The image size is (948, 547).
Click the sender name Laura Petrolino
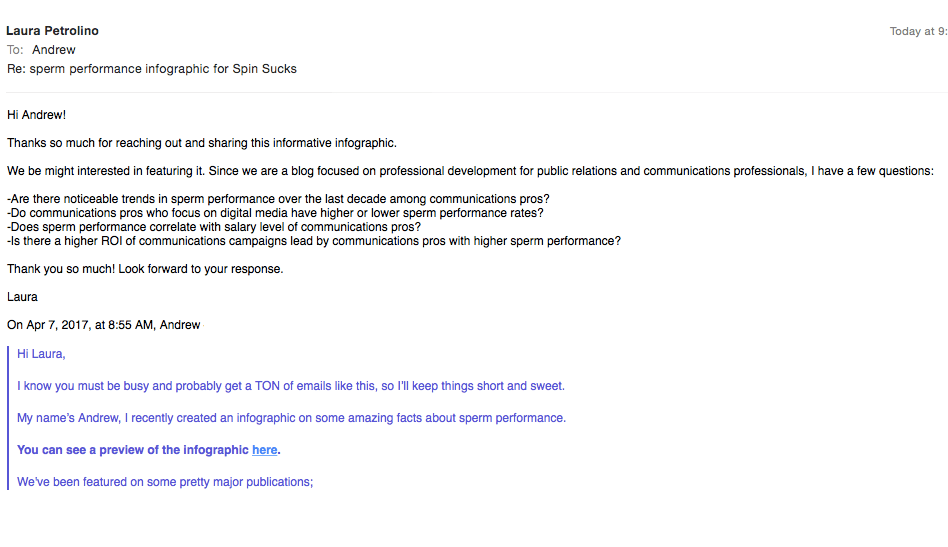[x=52, y=31]
